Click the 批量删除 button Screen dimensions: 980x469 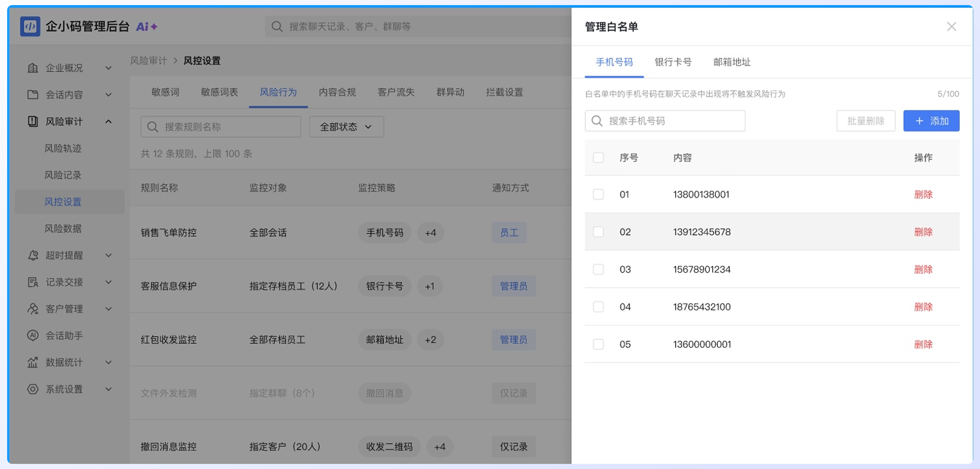point(865,121)
